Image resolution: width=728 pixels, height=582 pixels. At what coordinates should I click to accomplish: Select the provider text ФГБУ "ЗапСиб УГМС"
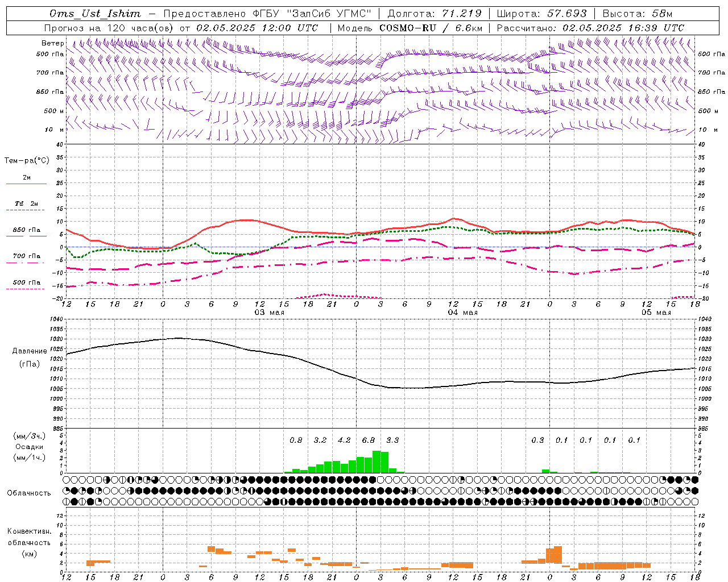click(312, 14)
